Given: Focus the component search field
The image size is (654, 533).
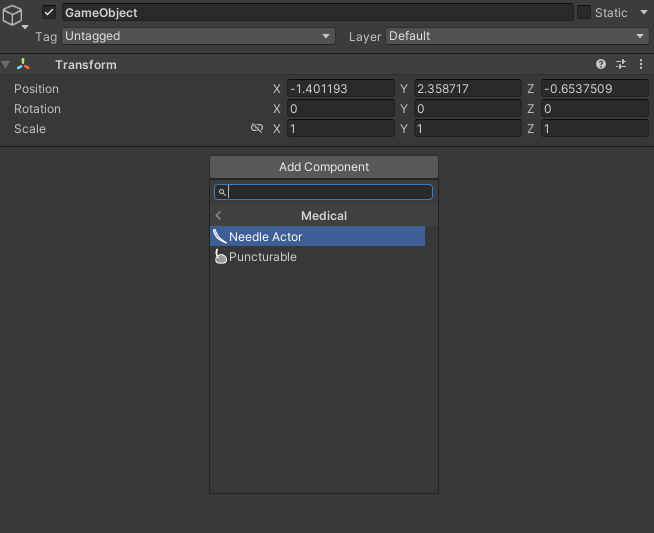Looking at the screenshot, I should (329, 192).
